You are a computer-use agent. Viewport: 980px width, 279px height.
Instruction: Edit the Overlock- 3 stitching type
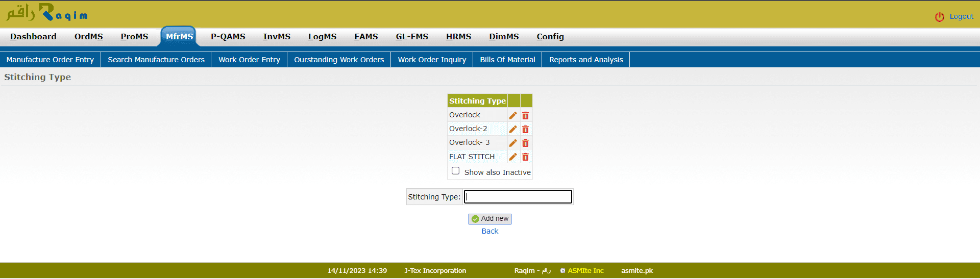(513, 143)
